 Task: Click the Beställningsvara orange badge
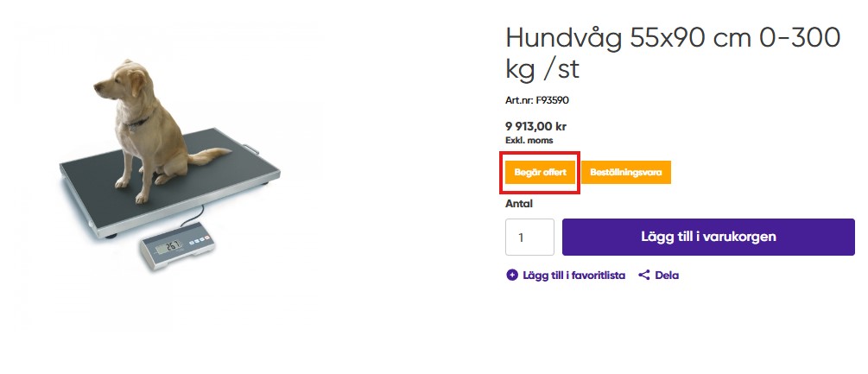625,173
